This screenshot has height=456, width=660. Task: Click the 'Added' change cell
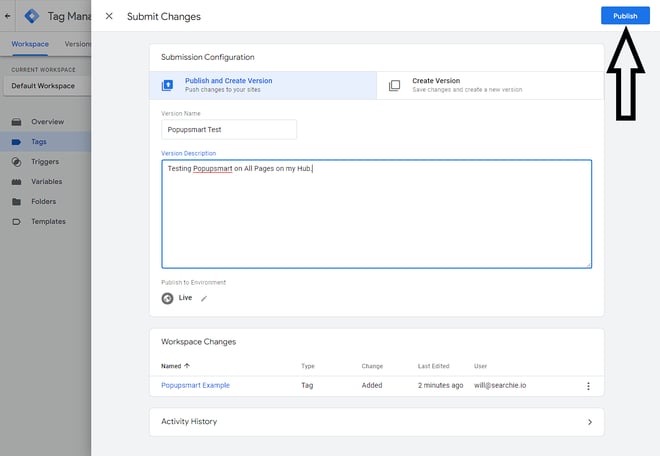[x=372, y=385]
